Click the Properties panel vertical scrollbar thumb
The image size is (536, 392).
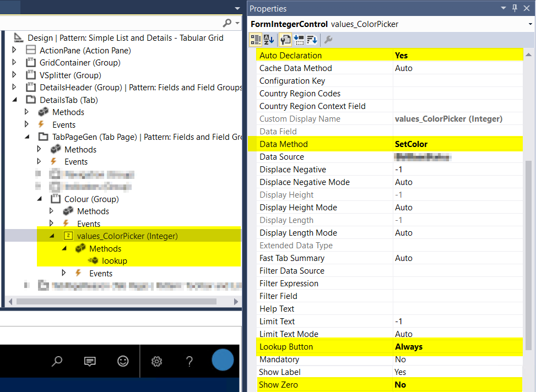pyautogui.click(x=528, y=255)
